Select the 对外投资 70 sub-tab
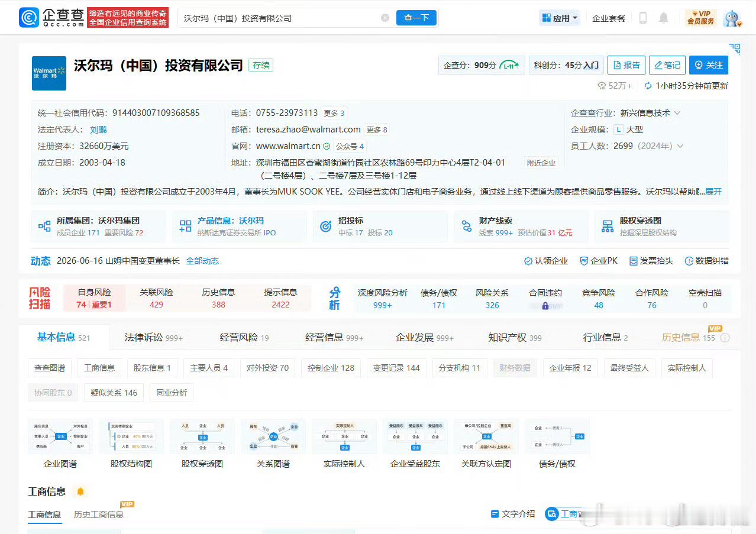 [x=267, y=368]
